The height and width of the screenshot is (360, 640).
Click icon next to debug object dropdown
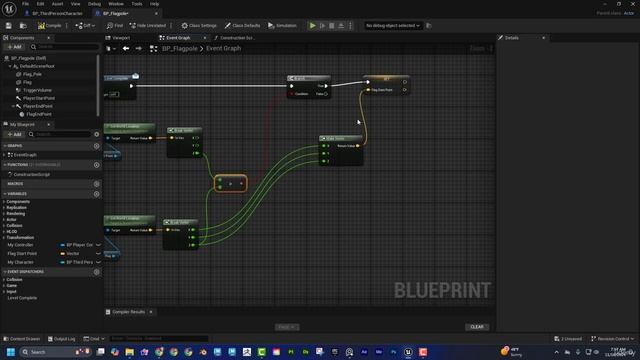(x=429, y=26)
